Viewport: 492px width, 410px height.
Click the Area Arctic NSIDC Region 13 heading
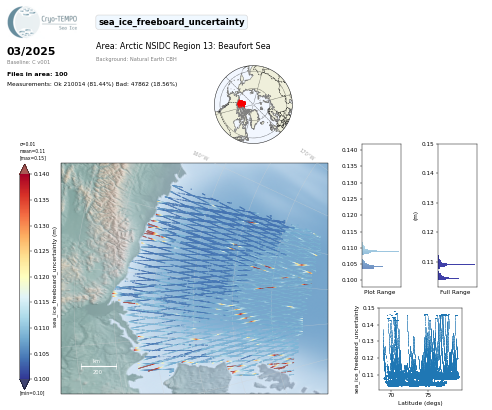[183, 46]
